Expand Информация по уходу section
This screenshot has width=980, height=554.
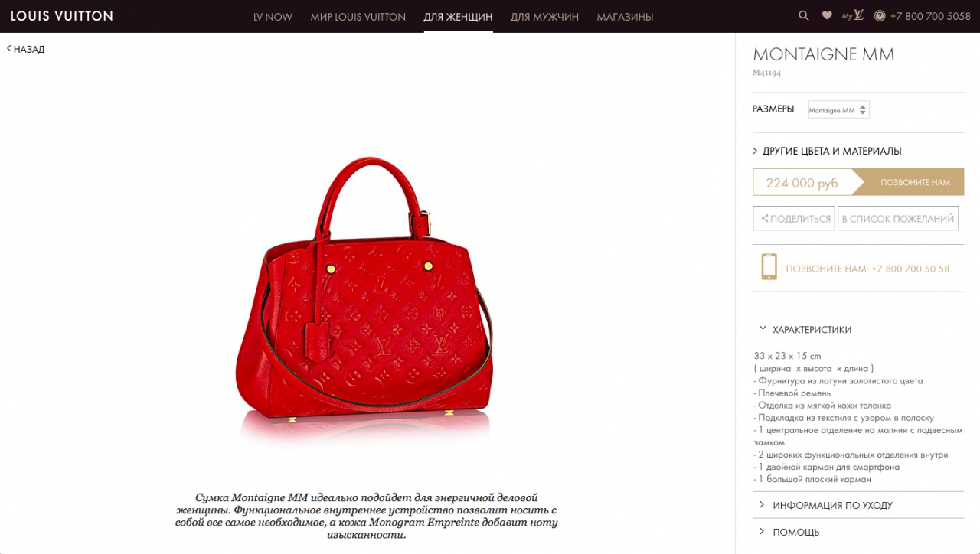click(x=825, y=505)
